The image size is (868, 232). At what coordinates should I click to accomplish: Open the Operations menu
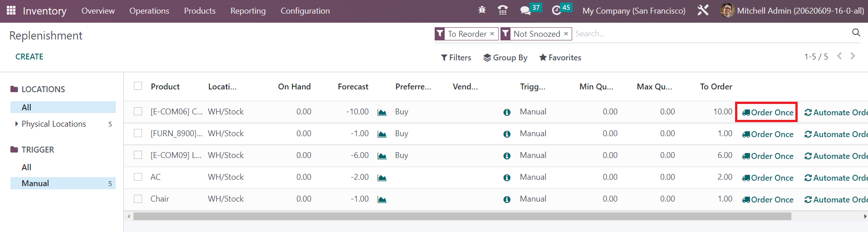149,11
